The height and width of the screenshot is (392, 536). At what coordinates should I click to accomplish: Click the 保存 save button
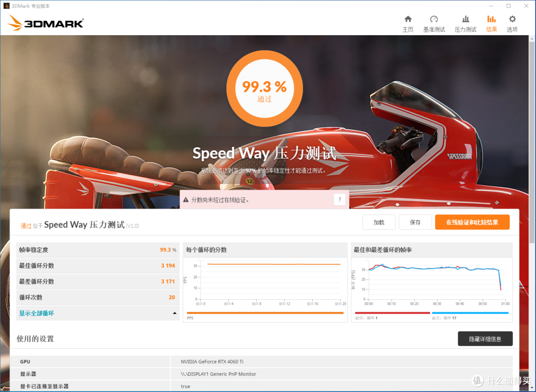(x=415, y=222)
